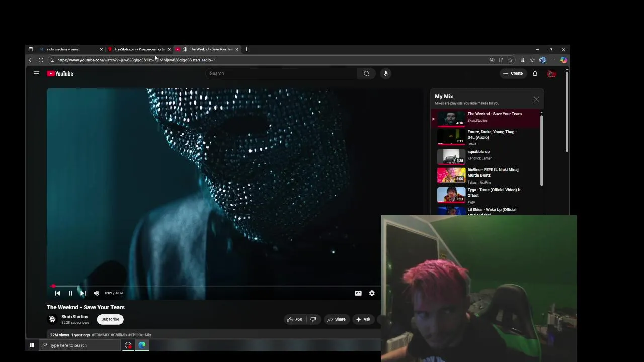Click the playlist panel scrollbar

[541, 150]
